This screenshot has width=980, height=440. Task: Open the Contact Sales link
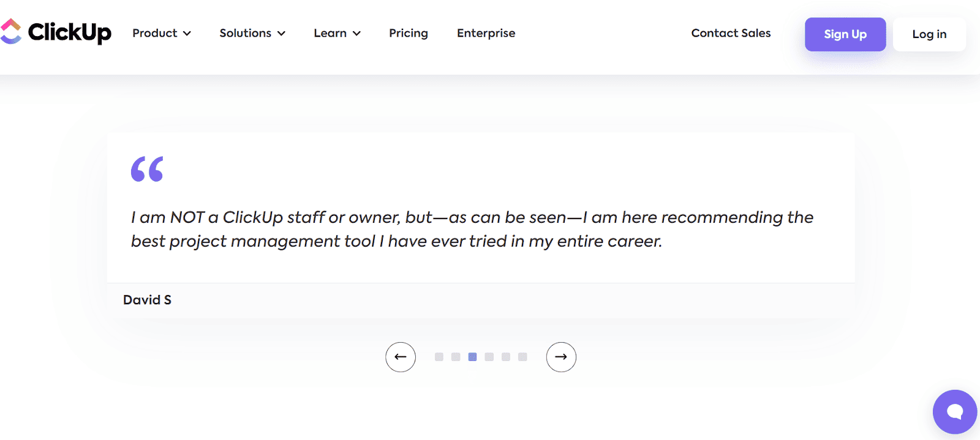[731, 33]
